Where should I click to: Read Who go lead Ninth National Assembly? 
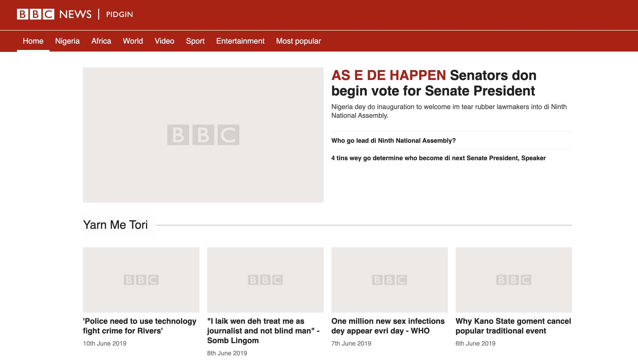click(393, 141)
